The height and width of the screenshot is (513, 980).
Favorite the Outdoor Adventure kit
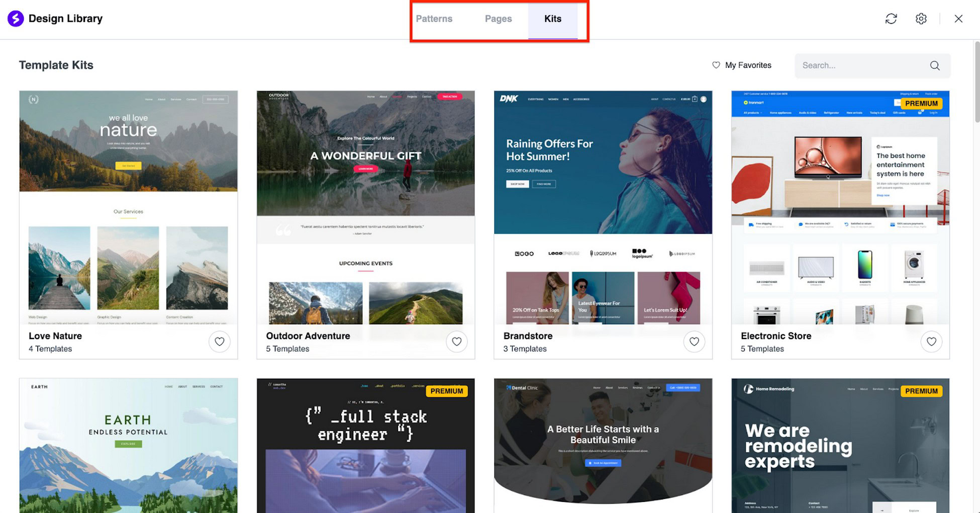[x=457, y=341]
